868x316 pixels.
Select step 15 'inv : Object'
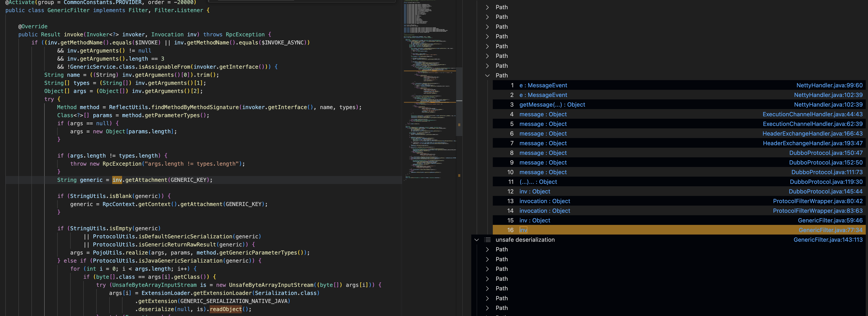coord(535,221)
